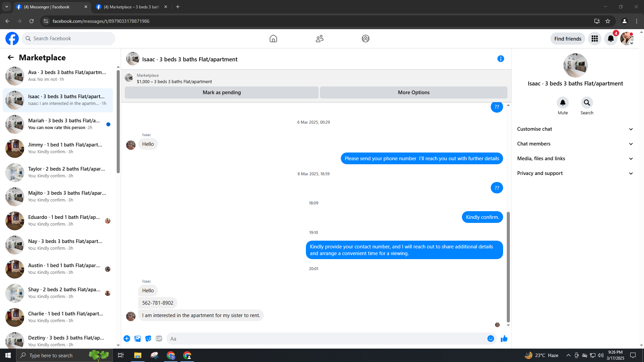Bookmark this page with the star icon
The height and width of the screenshot is (362, 644).
point(608,21)
